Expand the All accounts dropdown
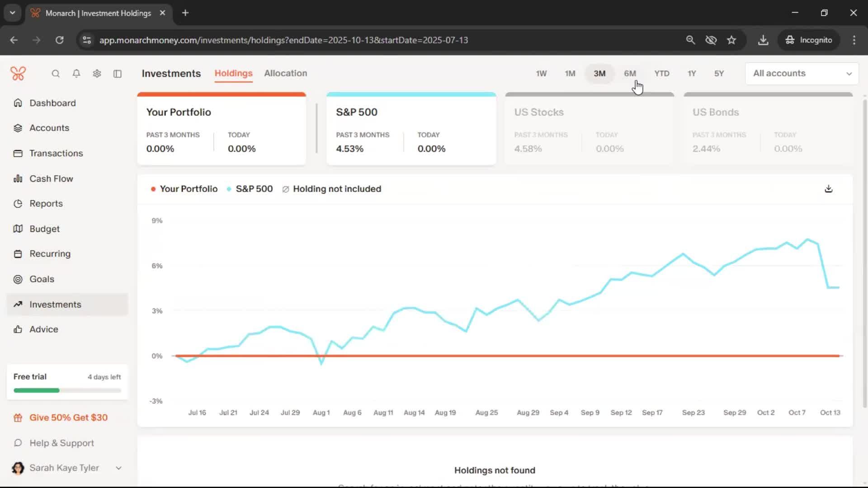The height and width of the screenshot is (488, 868). (802, 74)
